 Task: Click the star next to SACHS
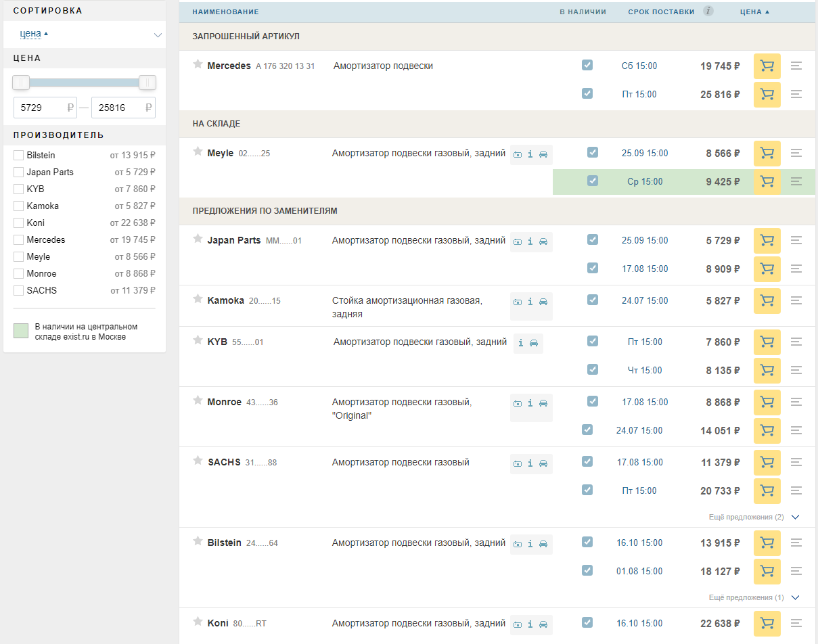[x=198, y=461]
